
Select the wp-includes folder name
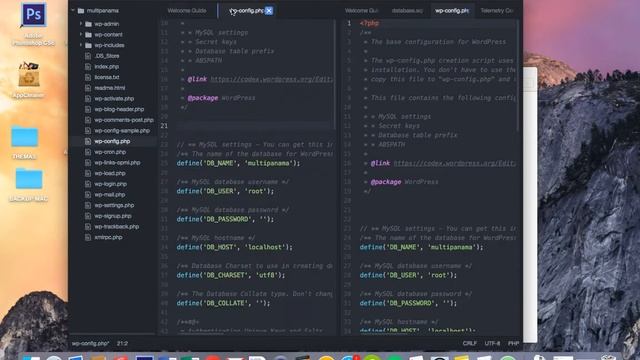click(x=109, y=45)
